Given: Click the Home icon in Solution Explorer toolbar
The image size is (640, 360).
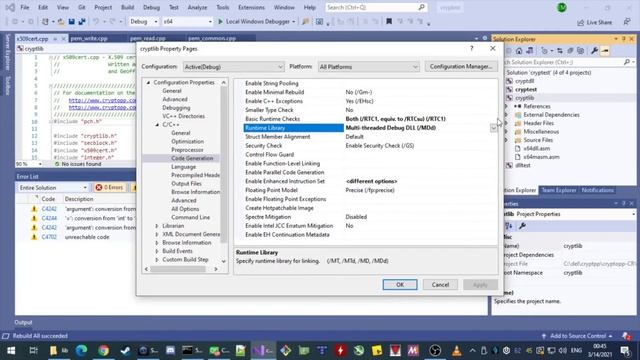Looking at the screenshot, I should point(519,51).
